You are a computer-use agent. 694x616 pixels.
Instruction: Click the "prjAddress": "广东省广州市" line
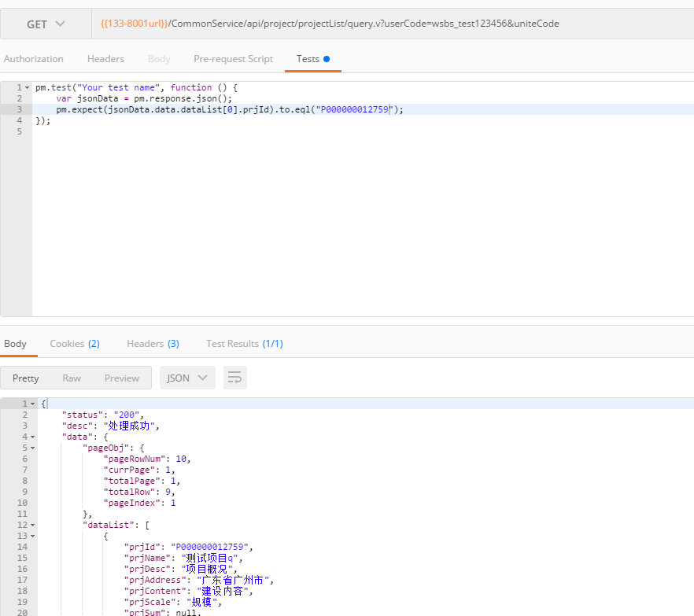(x=199, y=580)
